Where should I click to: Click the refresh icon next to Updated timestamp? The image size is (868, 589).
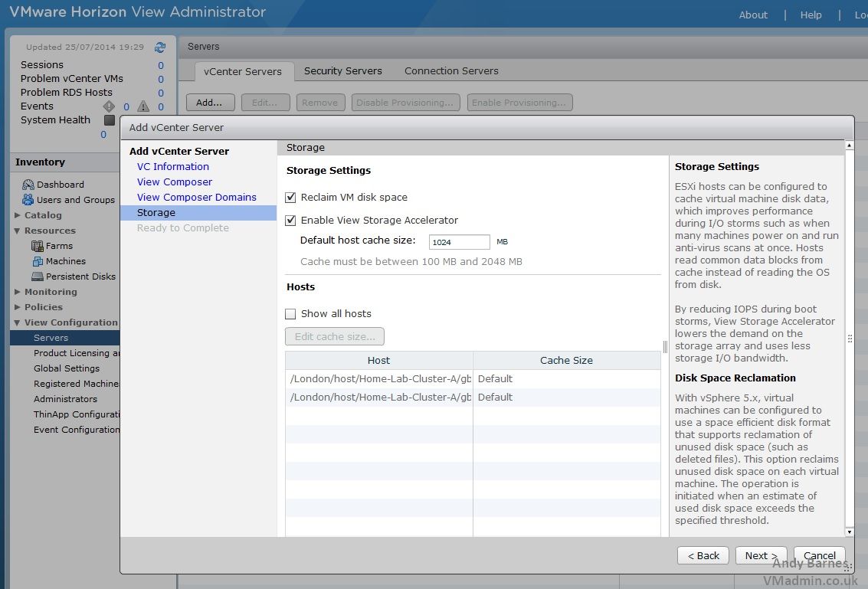pyautogui.click(x=160, y=47)
